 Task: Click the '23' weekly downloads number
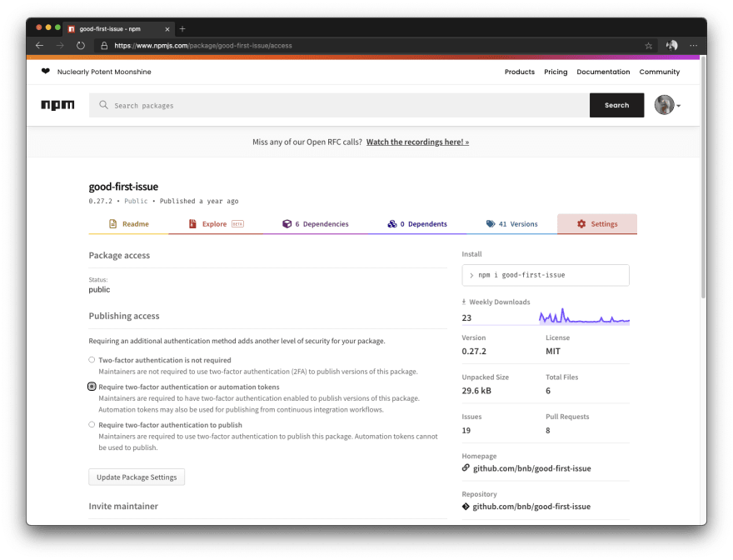pos(466,317)
